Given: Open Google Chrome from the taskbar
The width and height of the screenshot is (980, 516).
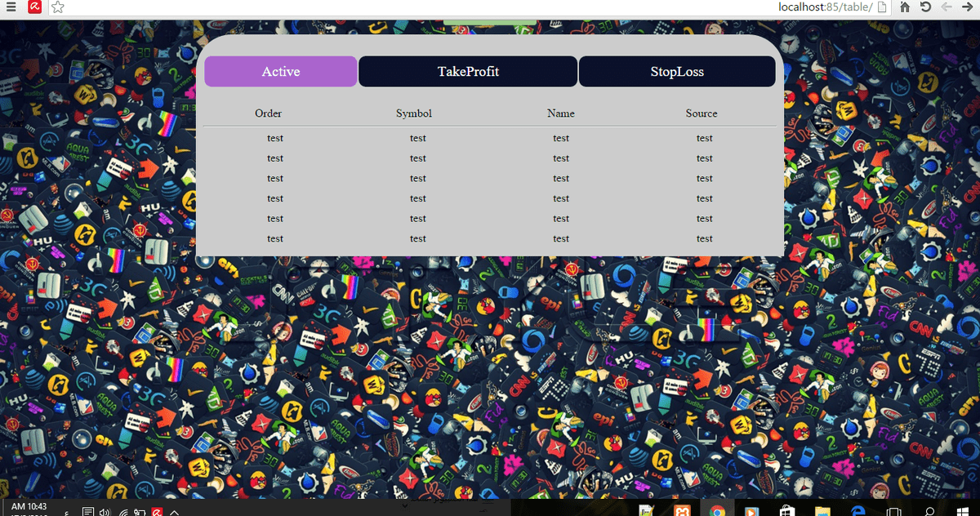Looking at the screenshot, I should coord(717,511).
